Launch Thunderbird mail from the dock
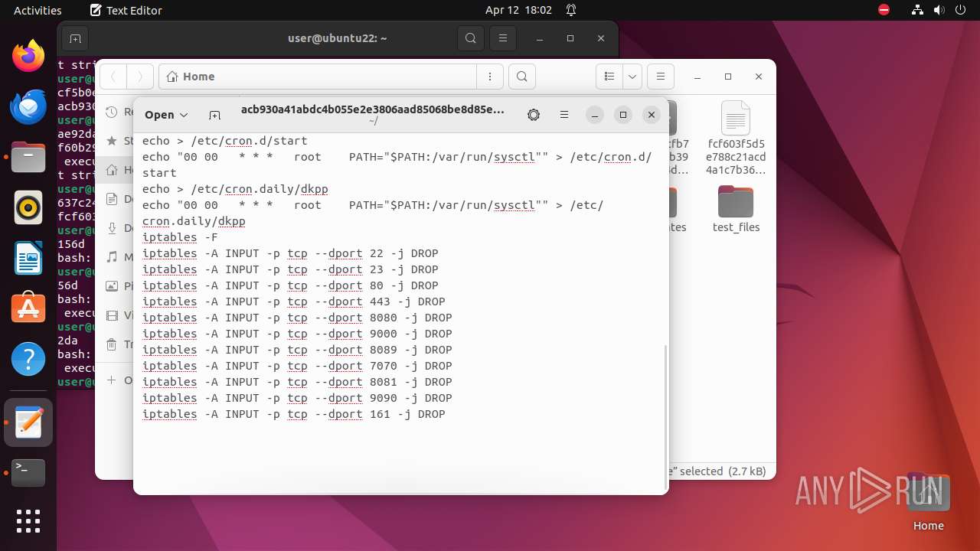The width and height of the screenshot is (980, 551). (x=28, y=106)
